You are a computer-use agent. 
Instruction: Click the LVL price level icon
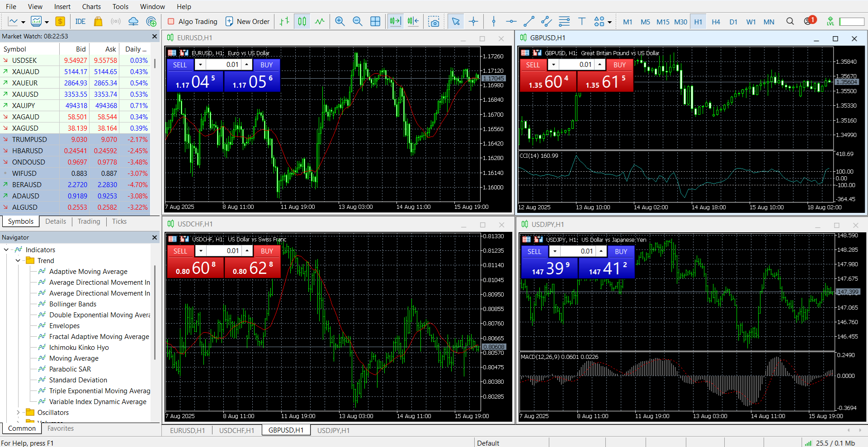click(x=830, y=21)
